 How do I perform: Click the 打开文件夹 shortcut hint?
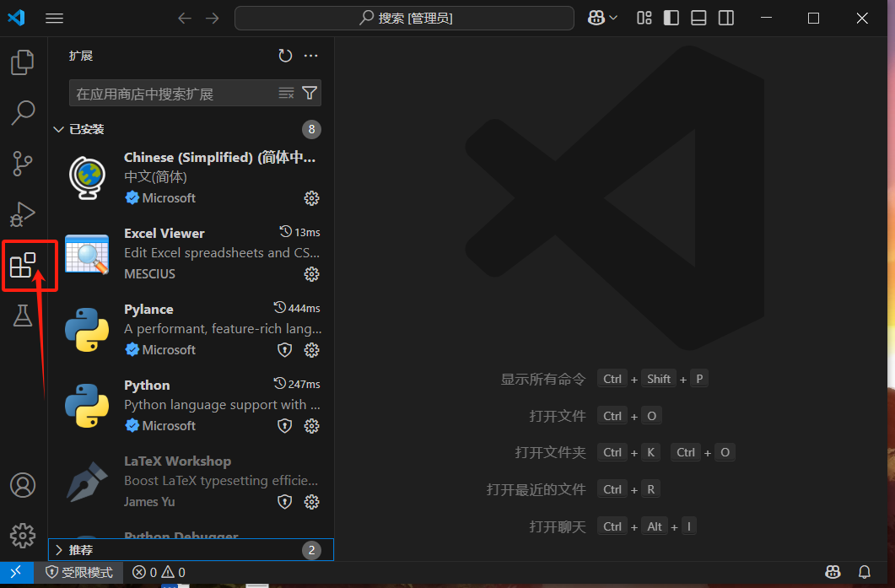[x=550, y=453]
